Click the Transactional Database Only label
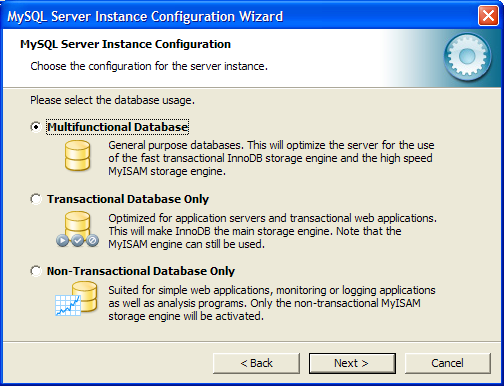 128,199
